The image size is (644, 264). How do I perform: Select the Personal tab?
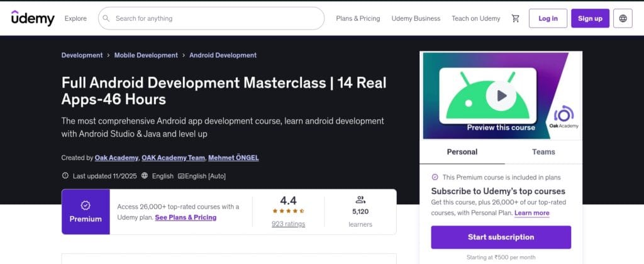[462, 152]
